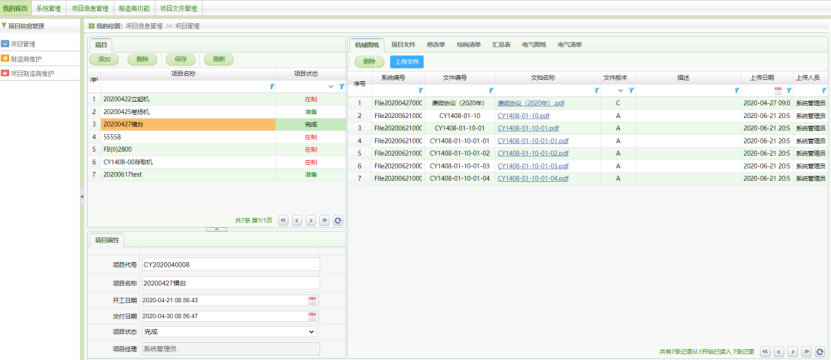The width and height of the screenshot is (831, 360).
Task: Select 电气图纸 file tab
Action: [534, 45]
